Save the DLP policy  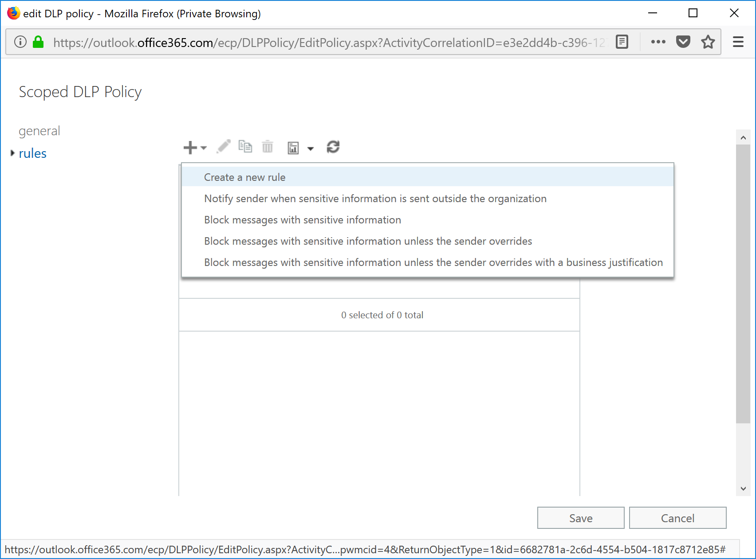[580, 518]
